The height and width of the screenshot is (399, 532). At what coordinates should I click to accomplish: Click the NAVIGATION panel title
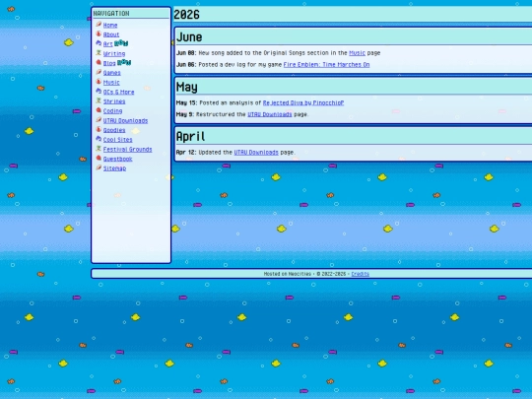[x=111, y=14]
